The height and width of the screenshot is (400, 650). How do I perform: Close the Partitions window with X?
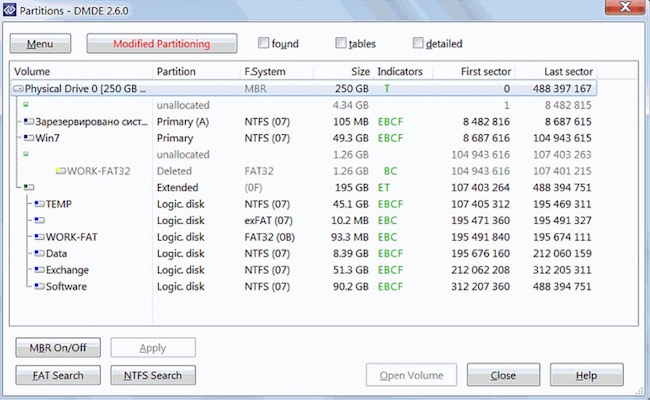625,7
